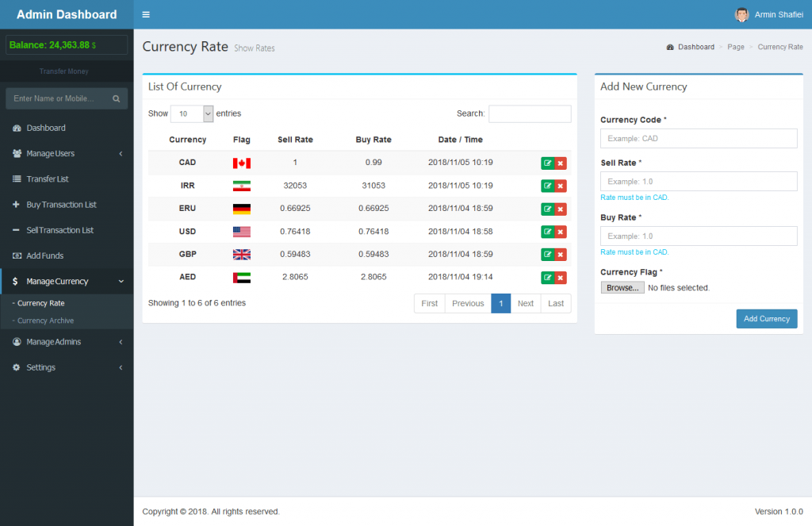Expand the Manage Admins menu

67,342
